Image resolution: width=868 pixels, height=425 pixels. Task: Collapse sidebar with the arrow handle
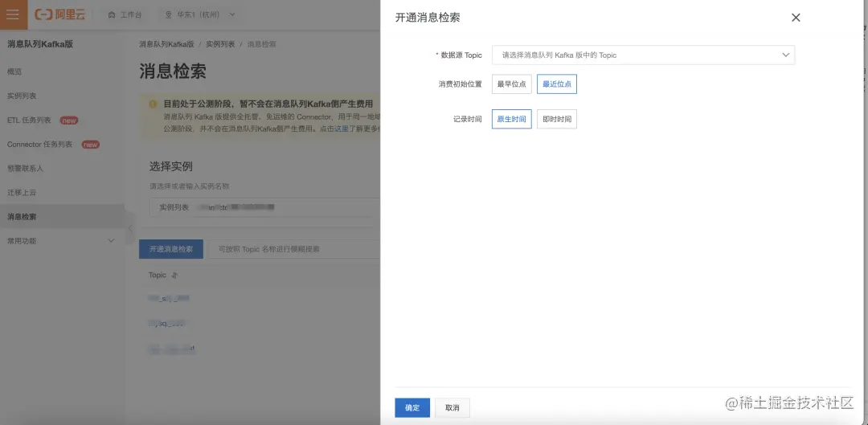[x=129, y=228]
